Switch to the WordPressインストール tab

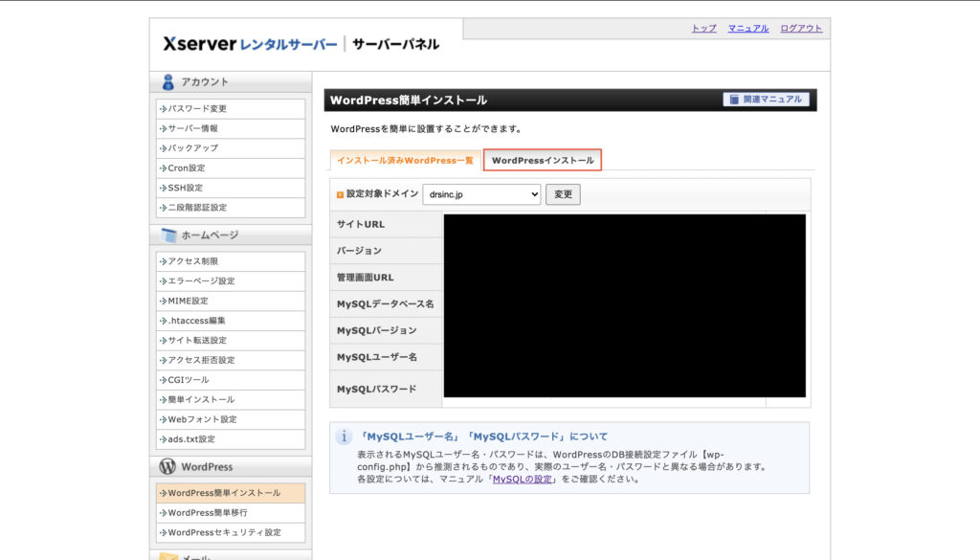[x=543, y=160]
